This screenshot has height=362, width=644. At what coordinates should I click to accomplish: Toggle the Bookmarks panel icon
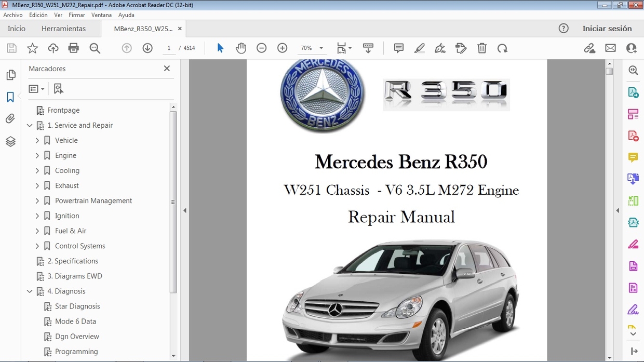coord(10,97)
